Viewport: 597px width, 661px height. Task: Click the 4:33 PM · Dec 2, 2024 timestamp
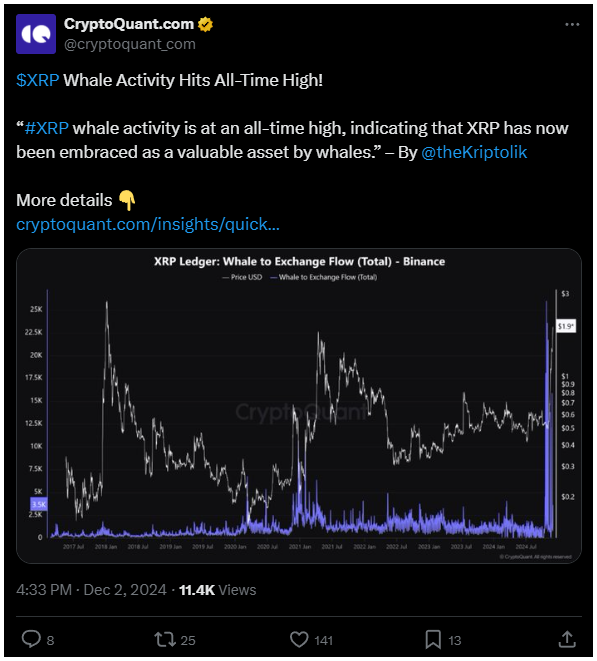(x=91, y=590)
